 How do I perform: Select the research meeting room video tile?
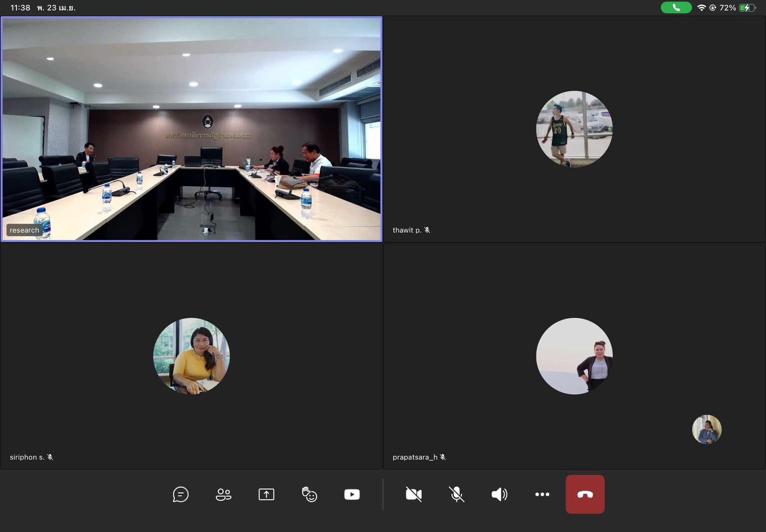[x=192, y=129]
